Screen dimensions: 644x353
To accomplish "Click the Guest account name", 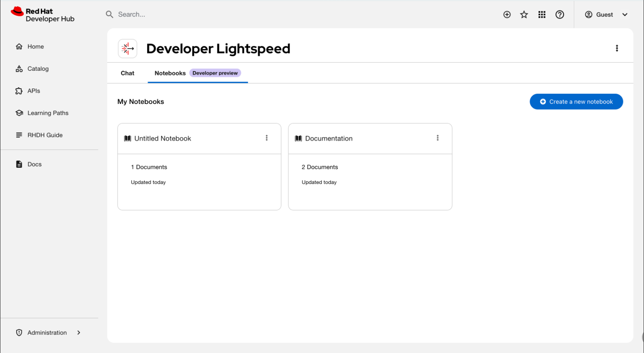I will click(x=604, y=15).
